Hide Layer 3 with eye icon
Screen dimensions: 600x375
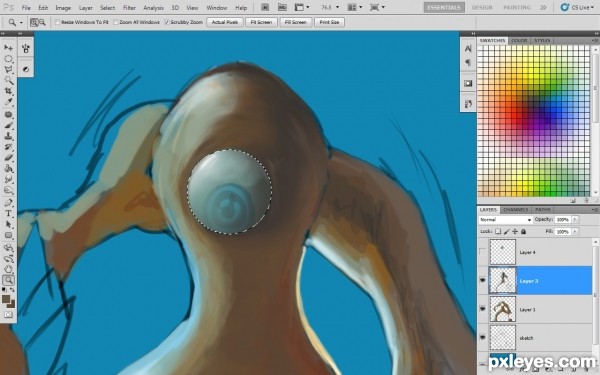click(x=483, y=280)
